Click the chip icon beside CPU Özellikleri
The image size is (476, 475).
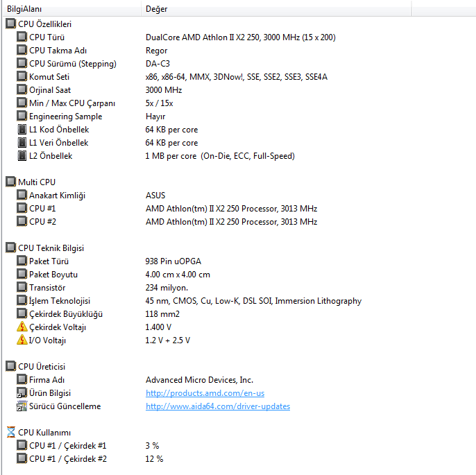point(10,24)
